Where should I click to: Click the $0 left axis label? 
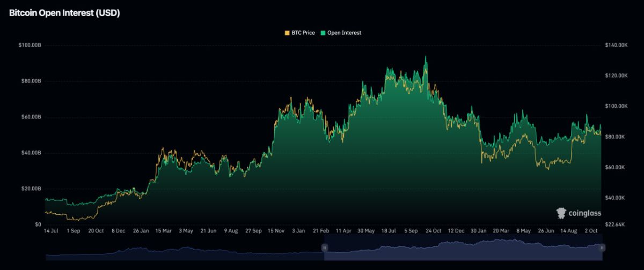pyautogui.click(x=38, y=224)
